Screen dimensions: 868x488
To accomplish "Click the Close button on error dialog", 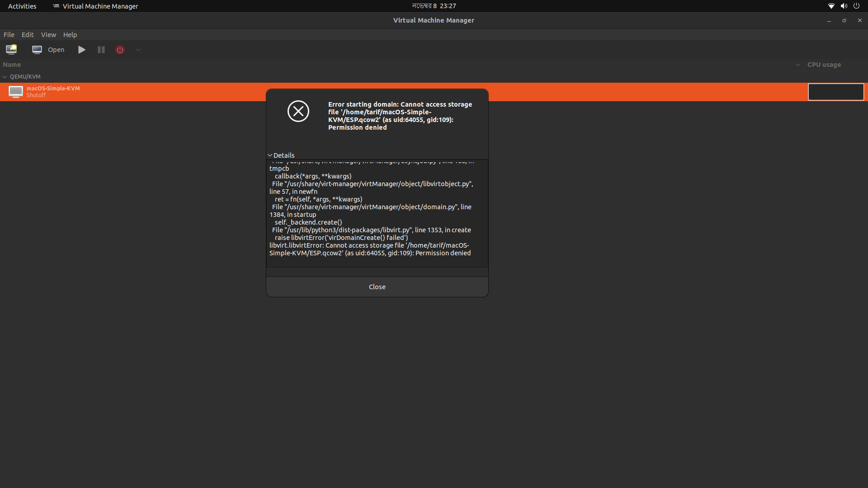I will (377, 286).
